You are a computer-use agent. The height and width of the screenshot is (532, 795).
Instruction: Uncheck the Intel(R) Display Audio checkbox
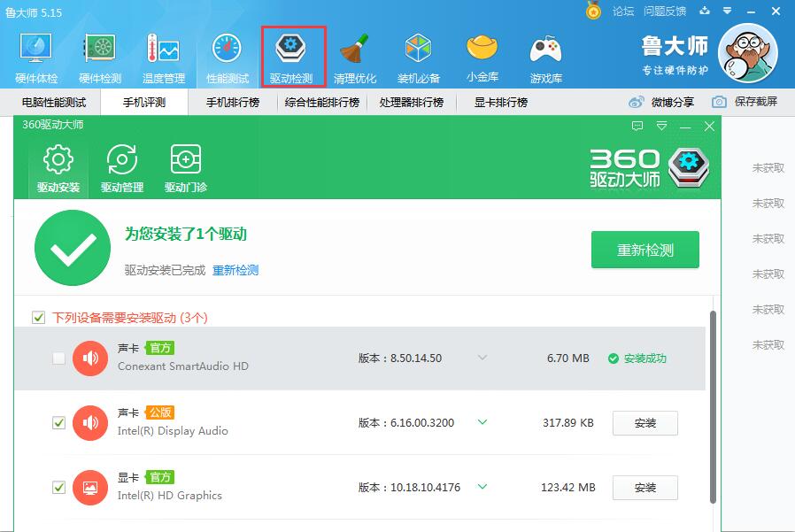58,422
